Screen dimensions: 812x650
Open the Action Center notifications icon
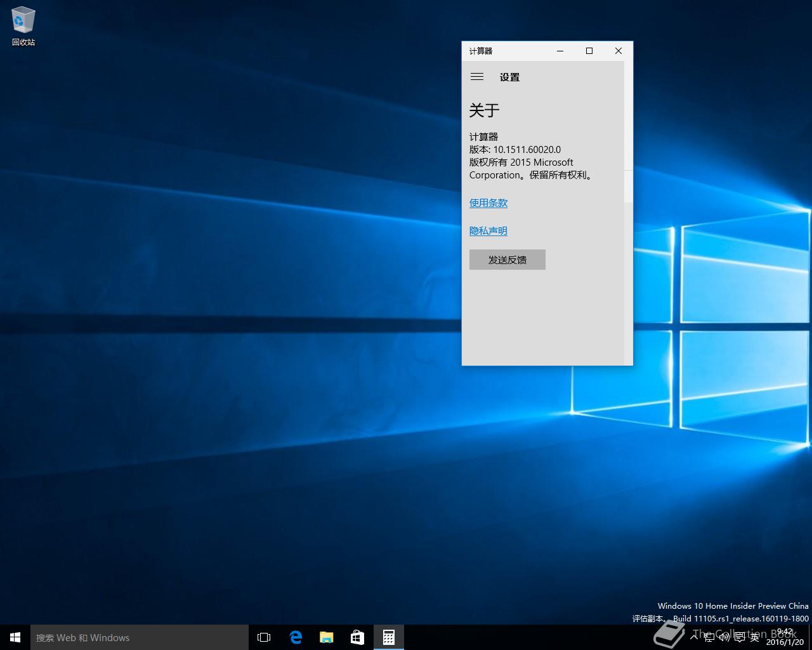point(740,637)
